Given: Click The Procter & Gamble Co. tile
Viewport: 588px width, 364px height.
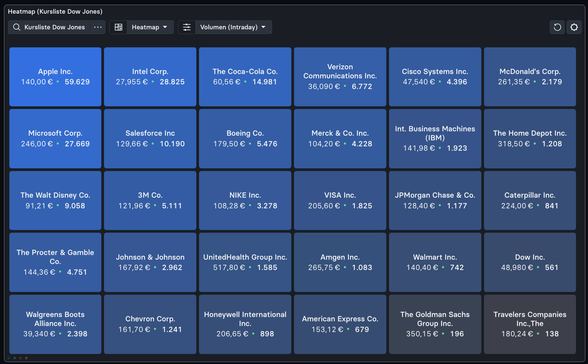Looking at the screenshot, I should pos(55,262).
